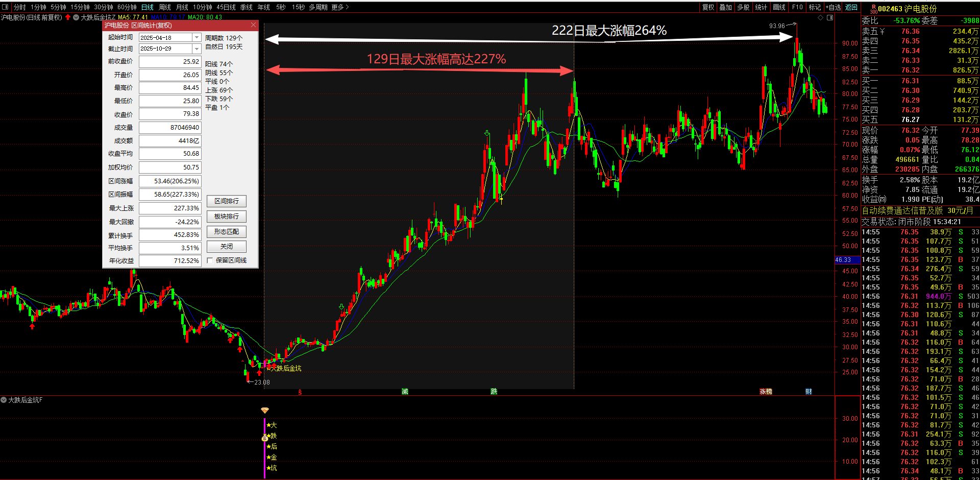Click the 46.33 price marker on axis
980x480 pixels.
[x=847, y=260]
